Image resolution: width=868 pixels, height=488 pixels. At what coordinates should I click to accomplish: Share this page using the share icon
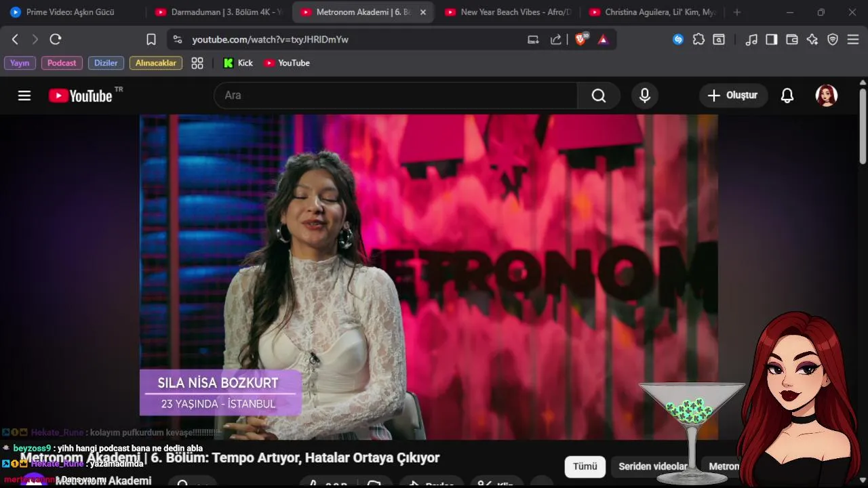coord(556,39)
